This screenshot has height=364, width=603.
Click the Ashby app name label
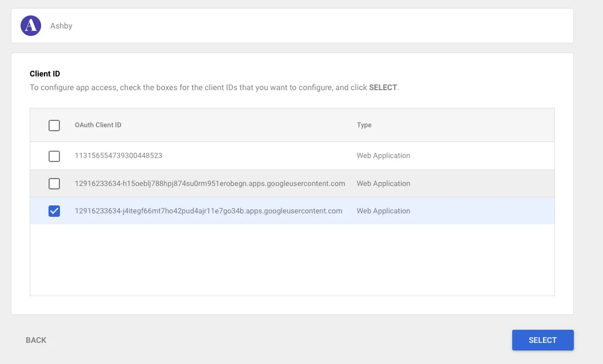point(61,26)
